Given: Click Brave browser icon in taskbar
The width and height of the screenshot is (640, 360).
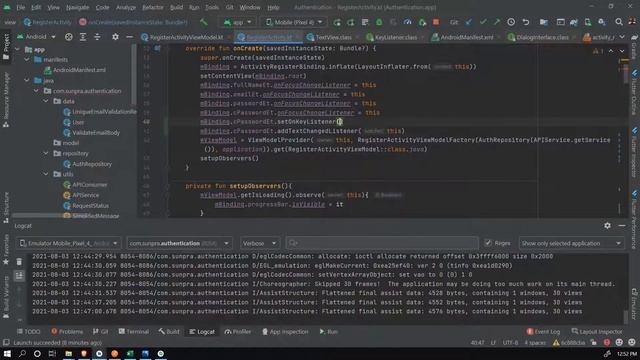Looking at the screenshot, I should click(x=84, y=353).
